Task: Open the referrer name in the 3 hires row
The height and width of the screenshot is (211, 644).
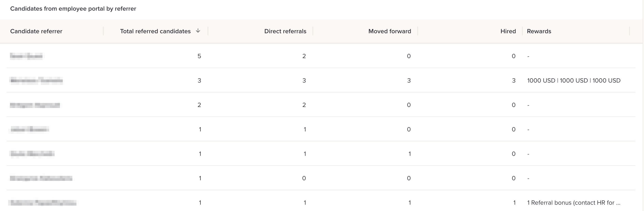Action: 36,81
